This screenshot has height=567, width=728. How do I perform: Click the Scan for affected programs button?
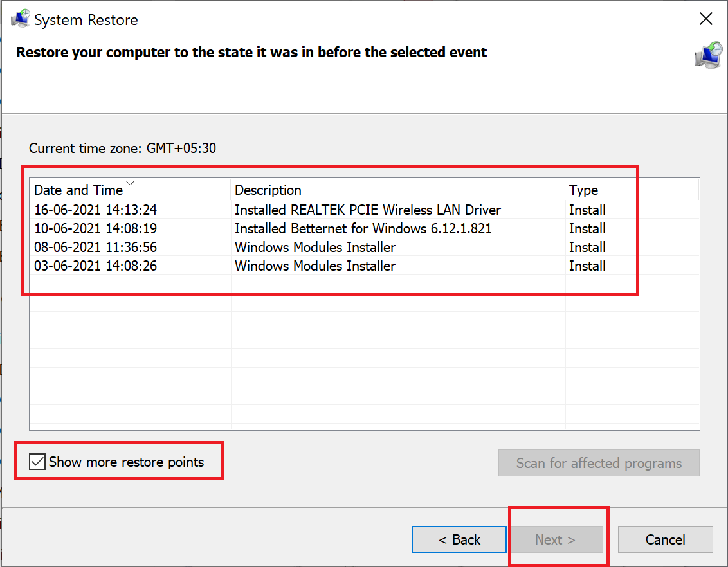[x=598, y=463]
